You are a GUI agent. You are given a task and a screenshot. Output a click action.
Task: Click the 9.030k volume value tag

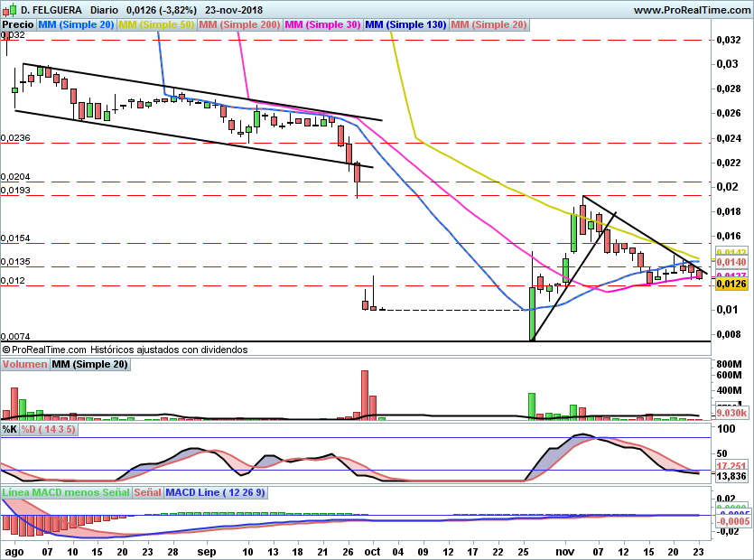coord(730,413)
